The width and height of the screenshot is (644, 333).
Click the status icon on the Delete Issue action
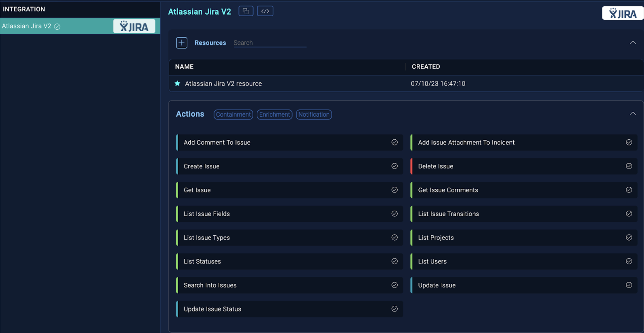point(629,166)
